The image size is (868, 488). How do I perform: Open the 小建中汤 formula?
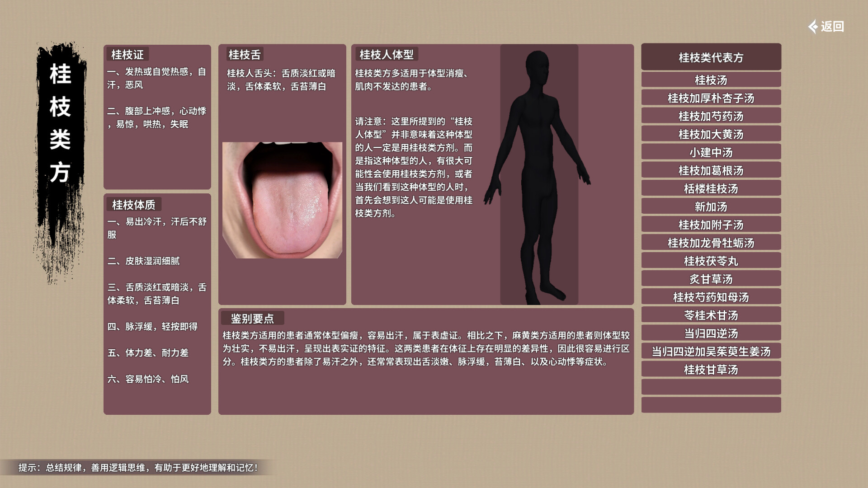[x=711, y=152]
